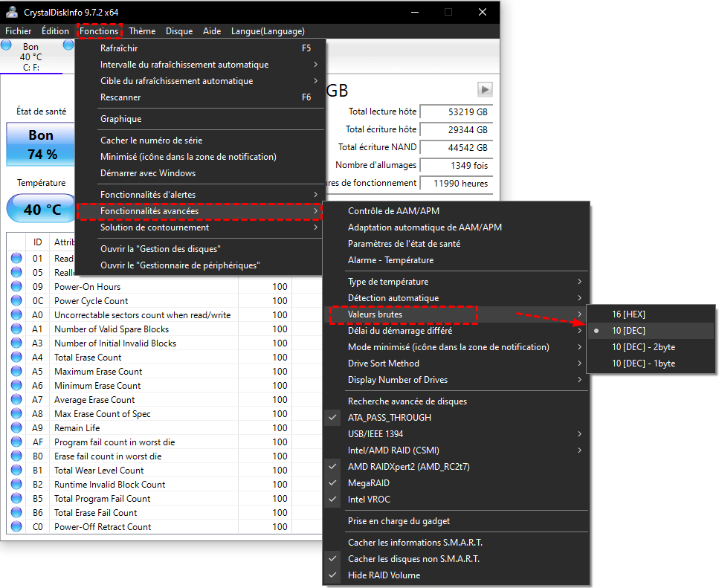Click the Bon 74 % health status button
This screenshot has height=588, width=719.
(x=40, y=144)
